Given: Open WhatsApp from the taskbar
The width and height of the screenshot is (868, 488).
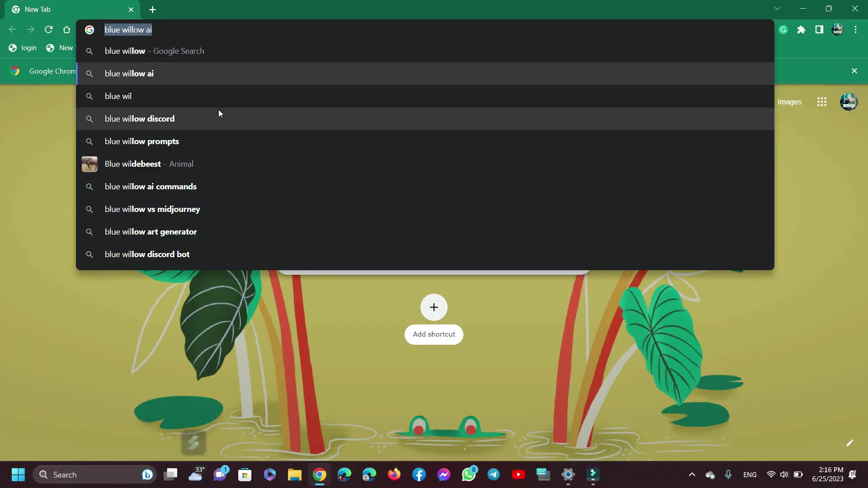Looking at the screenshot, I should click(x=469, y=474).
